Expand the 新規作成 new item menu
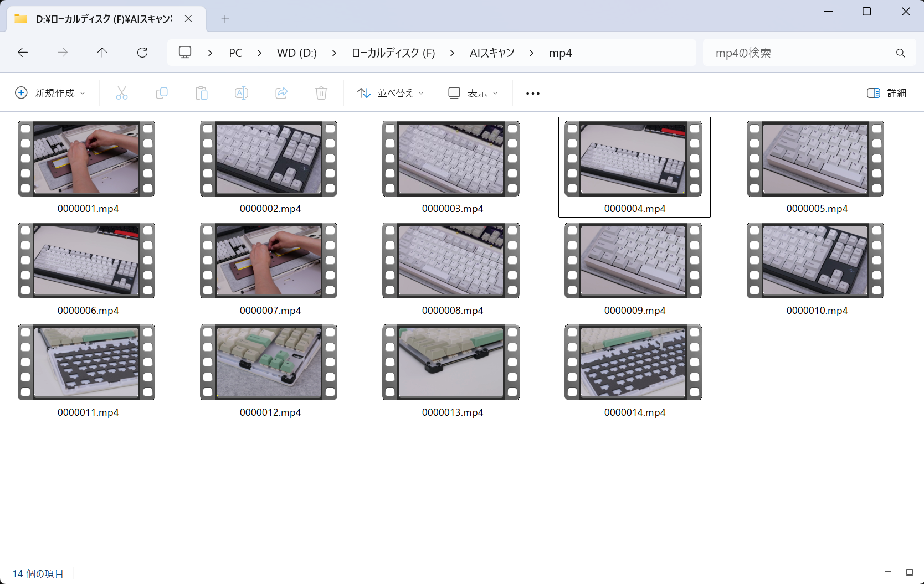 pyautogui.click(x=50, y=93)
